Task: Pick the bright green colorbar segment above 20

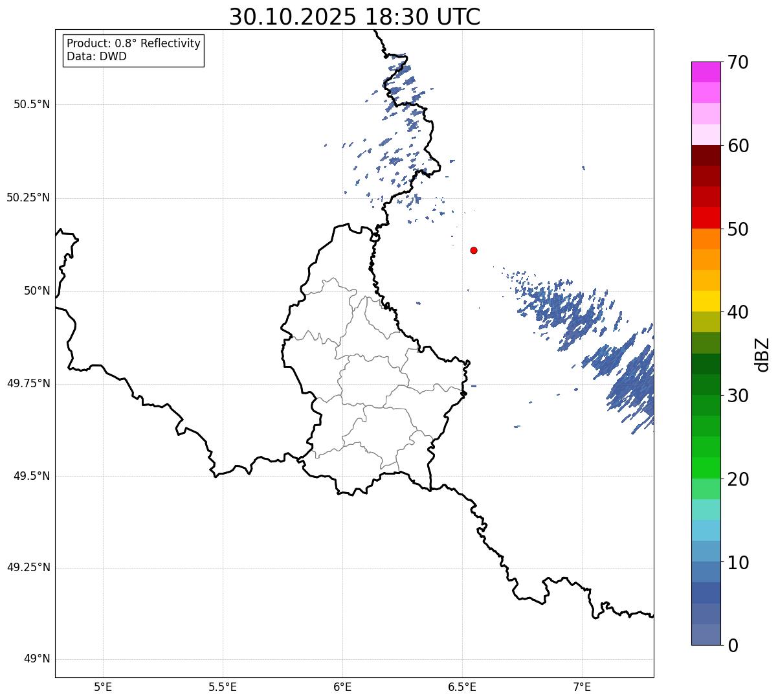Action: pos(706,468)
